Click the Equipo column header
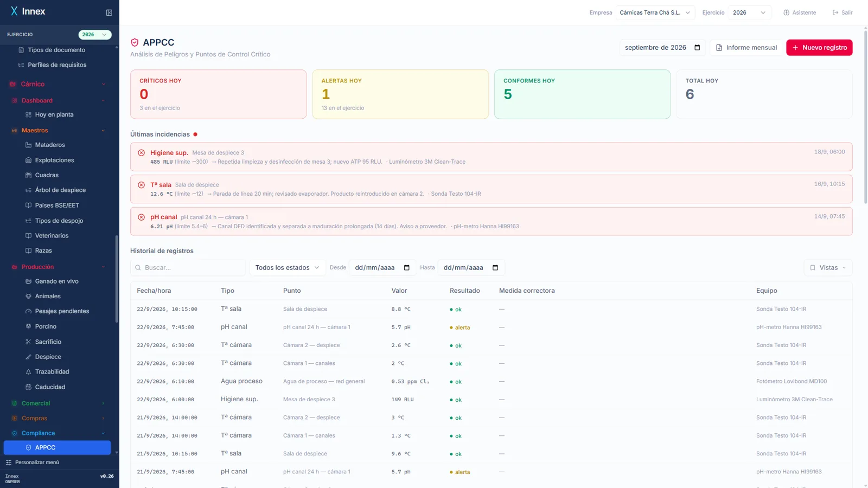Screen dimensions: 868x488 [x=767, y=291]
